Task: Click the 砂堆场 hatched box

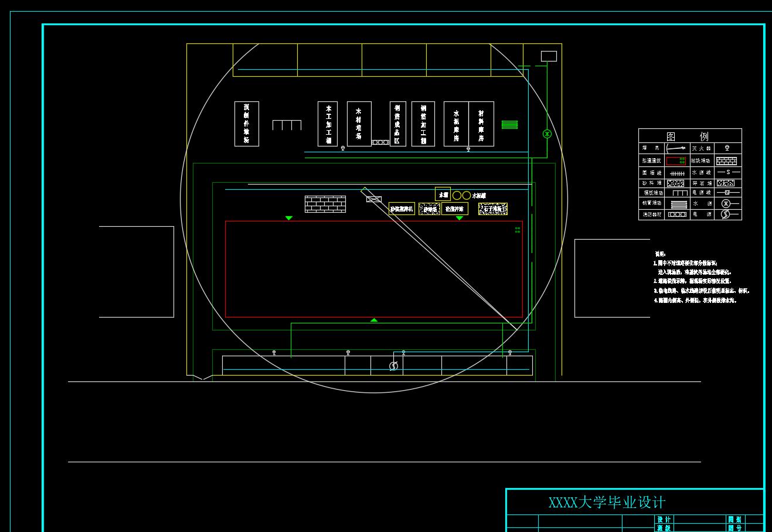Action: pyautogui.click(x=430, y=209)
